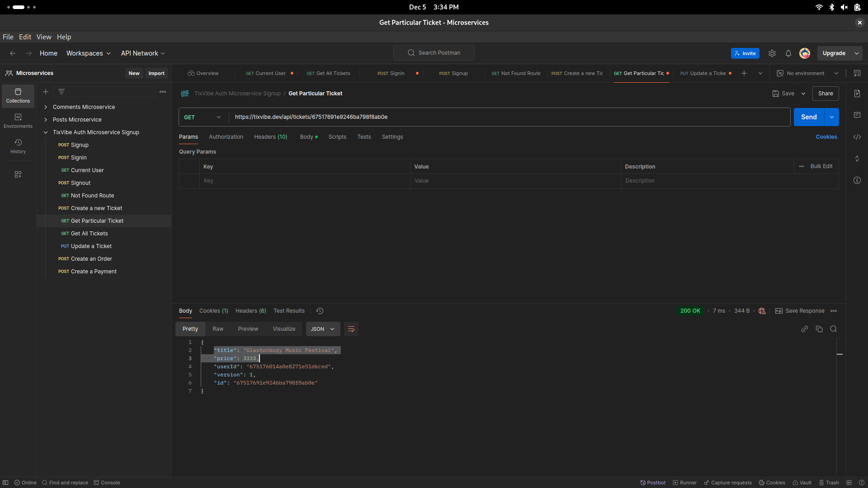Click the notifications bell icon
The image size is (868, 488).
[x=788, y=53]
